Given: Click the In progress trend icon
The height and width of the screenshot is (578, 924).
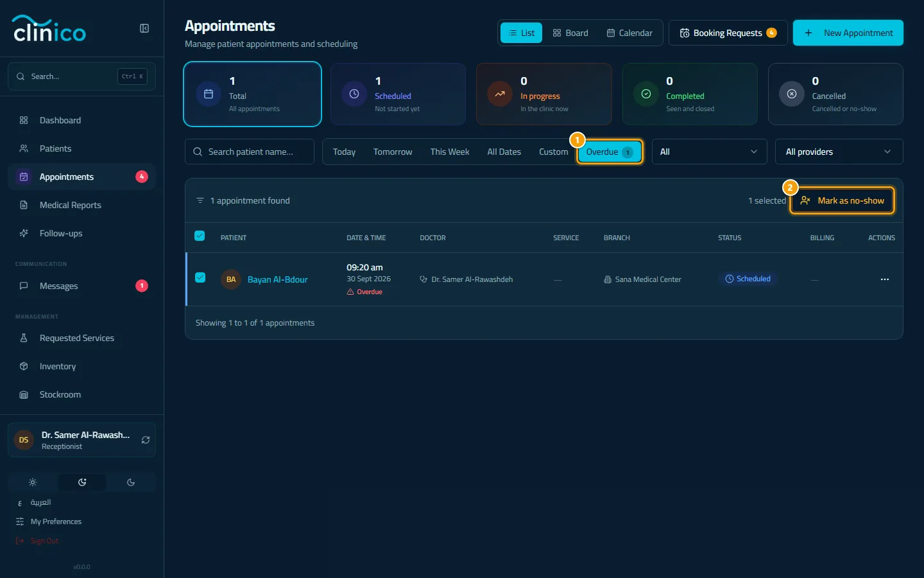Looking at the screenshot, I should [500, 94].
